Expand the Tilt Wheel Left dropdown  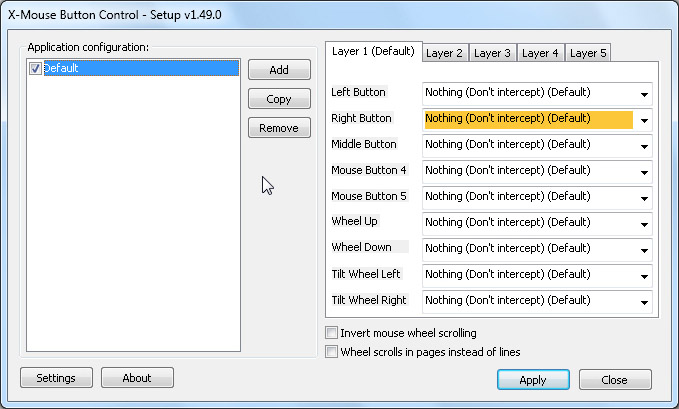[x=537, y=276]
